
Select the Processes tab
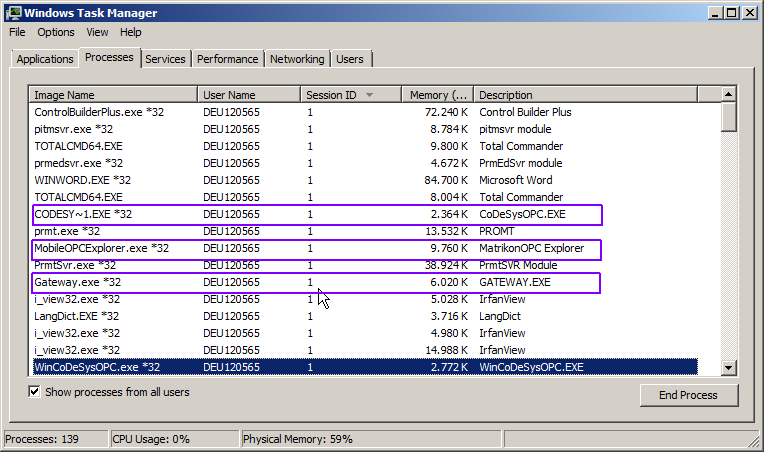point(109,57)
